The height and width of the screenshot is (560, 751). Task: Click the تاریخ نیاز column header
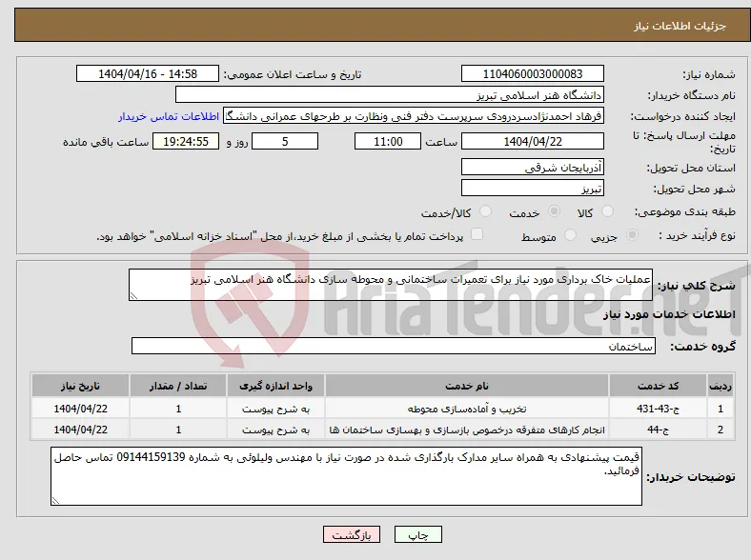pos(80,386)
